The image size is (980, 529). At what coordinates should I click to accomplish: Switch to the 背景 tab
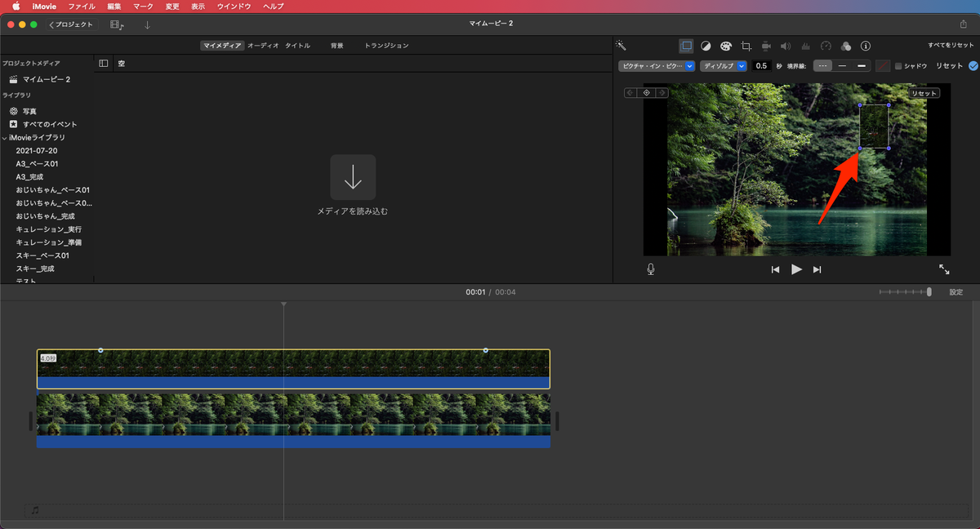337,46
